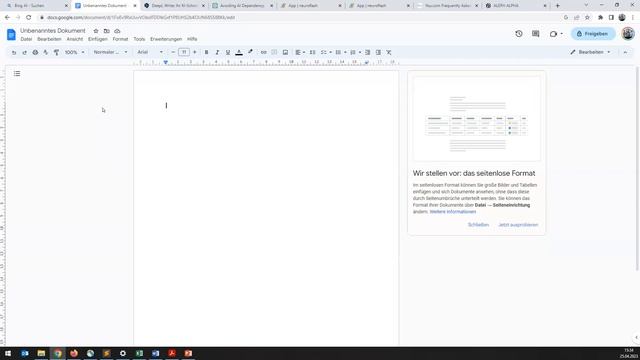640x360 pixels.
Task: Open the Datei menu
Action: (26, 39)
